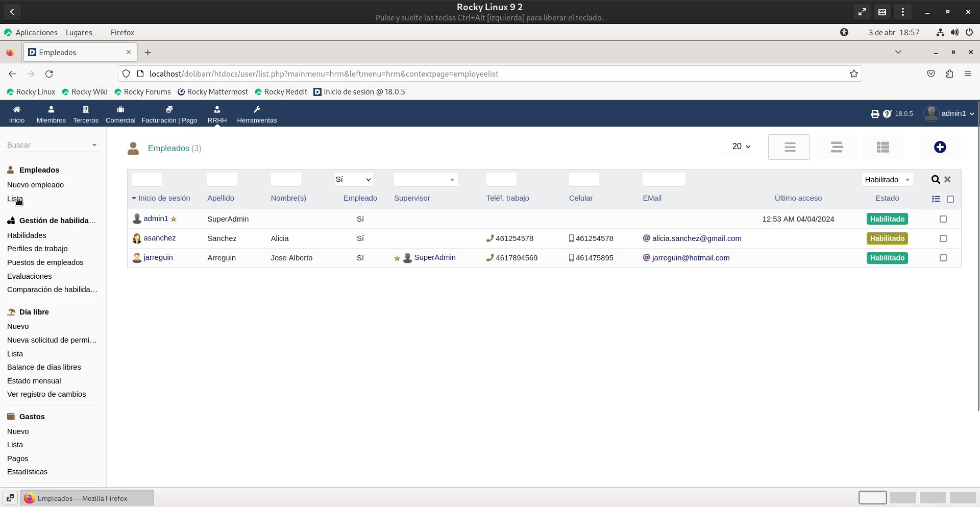The width and height of the screenshot is (980, 507).
Task: Tick the checkbox for admin1 row
Action: coord(943,219)
